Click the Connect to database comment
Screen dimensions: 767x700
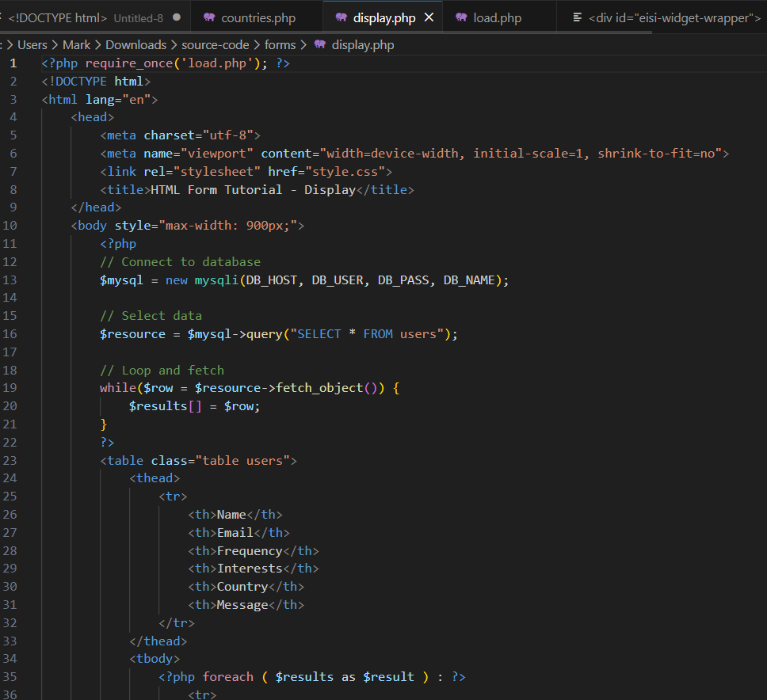point(180,262)
